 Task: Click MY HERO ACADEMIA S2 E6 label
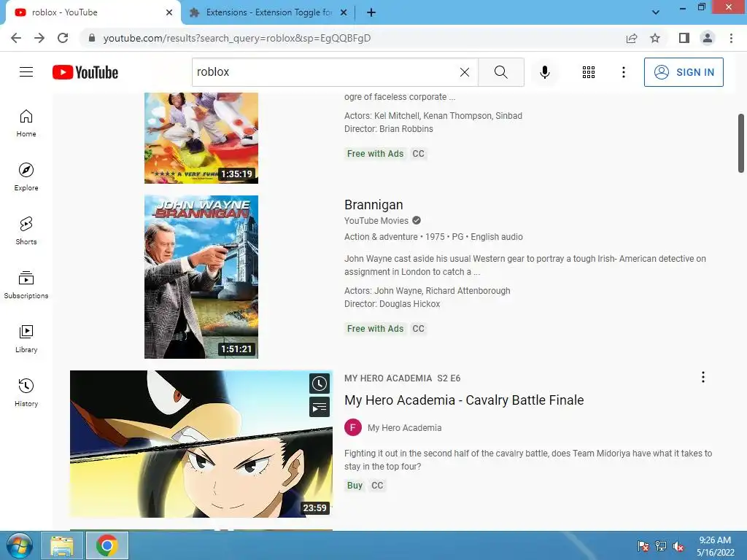[403, 378]
